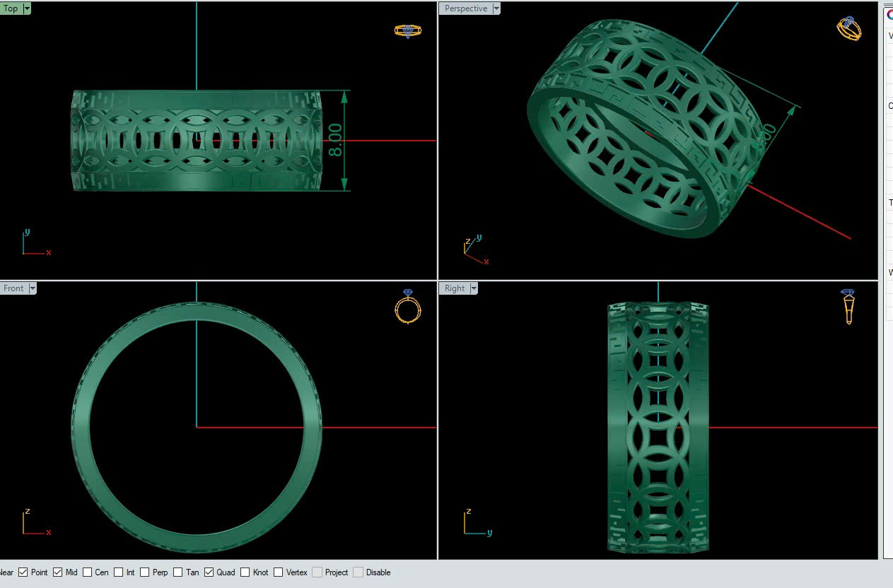The height and width of the screenshot is (588, 893).
Task: Open the Right viewport dropdown arrow
Action: click(x=474, y=288)
